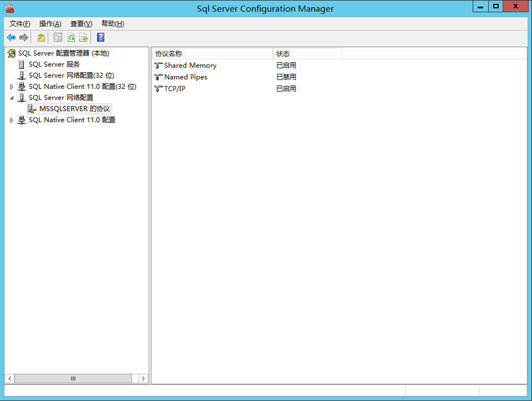Viewport: 532px width, 401px height.
Task: Sort by the 协议名称 column header
Action: pyautogui.click(x=212, y=54)
